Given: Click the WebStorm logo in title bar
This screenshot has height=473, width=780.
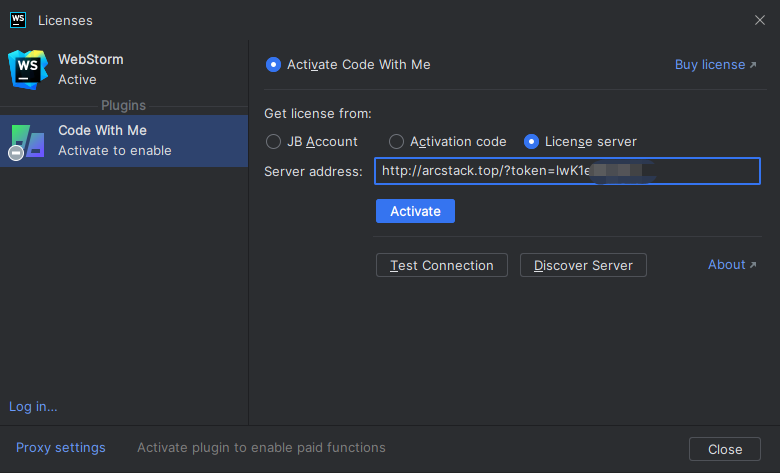Looking at the screenshot, I should click(18, 20).
